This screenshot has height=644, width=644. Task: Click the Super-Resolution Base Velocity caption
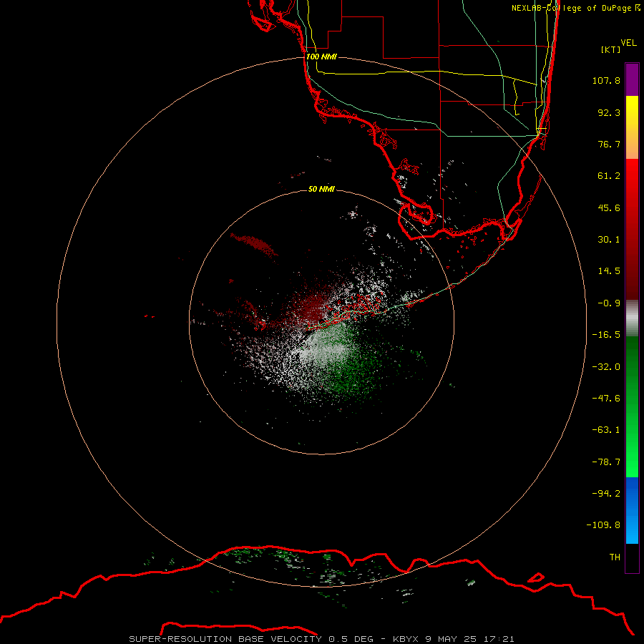pos(321,639)
